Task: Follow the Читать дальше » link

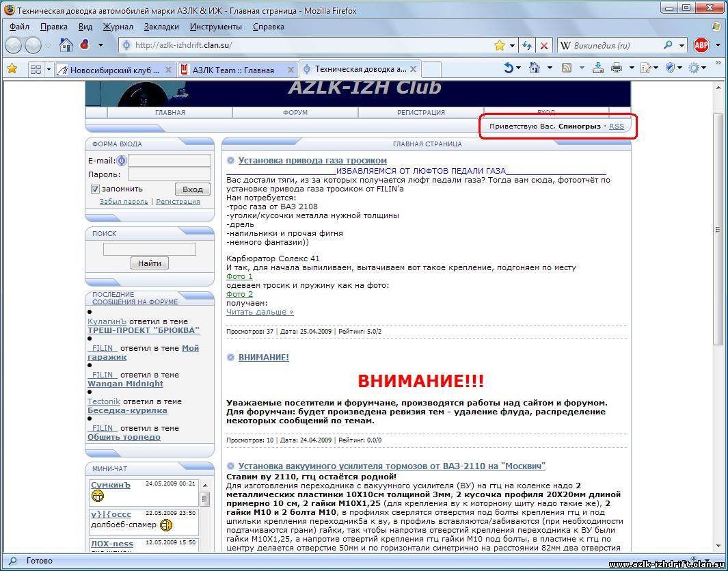Action: 260,312
